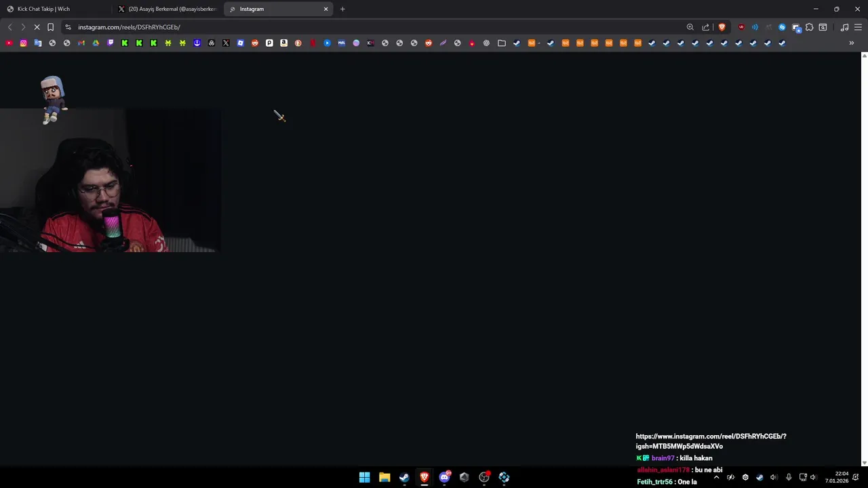Open the Instagram bookmark icon
The height and width of the screenshot is (488, 868).
[23, 43]
